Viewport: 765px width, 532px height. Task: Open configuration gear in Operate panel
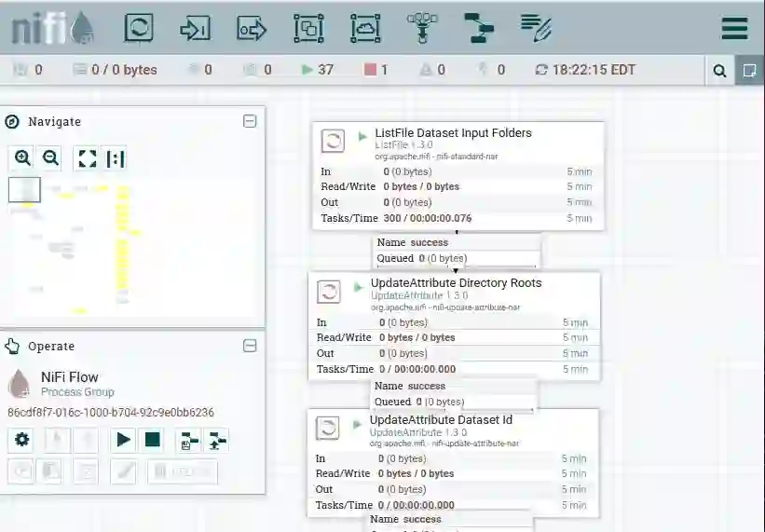coord(21,440)
